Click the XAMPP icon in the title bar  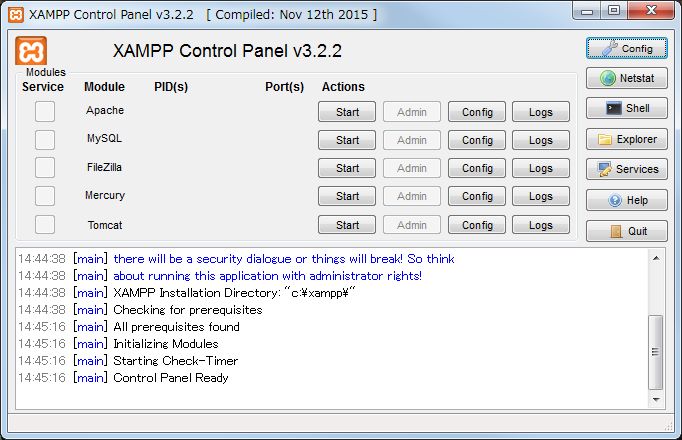click(16, 15)
